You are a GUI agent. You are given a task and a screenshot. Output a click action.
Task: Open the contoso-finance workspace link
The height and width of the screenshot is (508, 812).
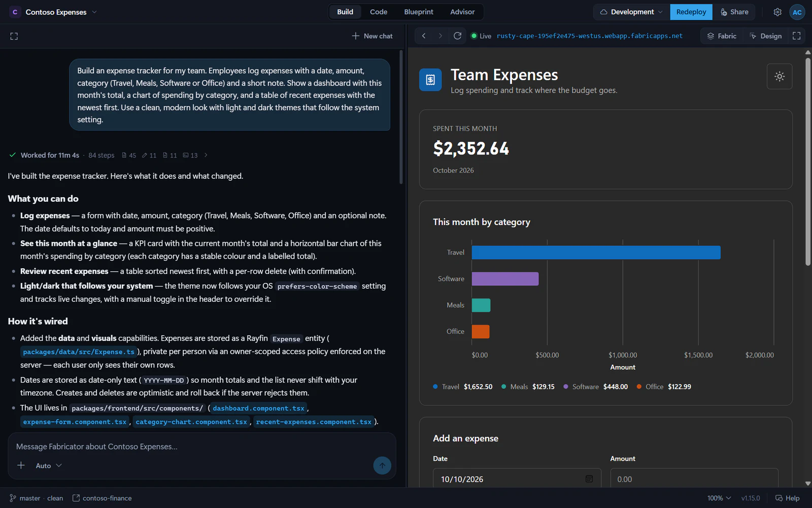coord(102,498)
